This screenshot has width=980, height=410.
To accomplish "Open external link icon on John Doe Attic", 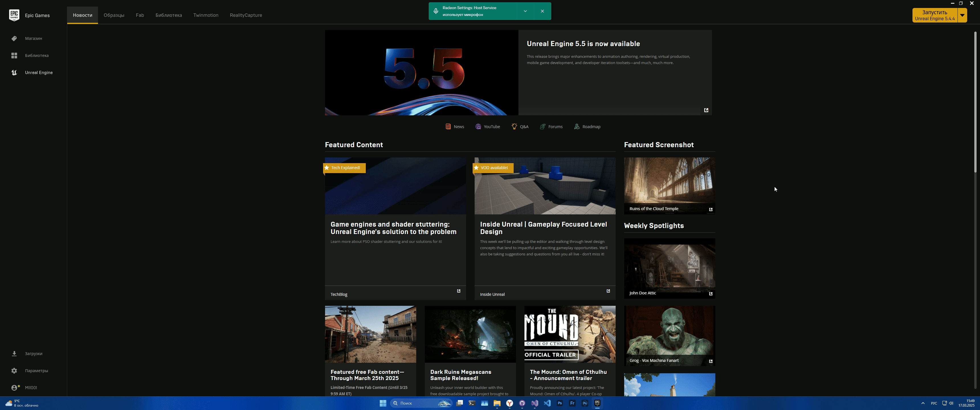I will [710, 294].
